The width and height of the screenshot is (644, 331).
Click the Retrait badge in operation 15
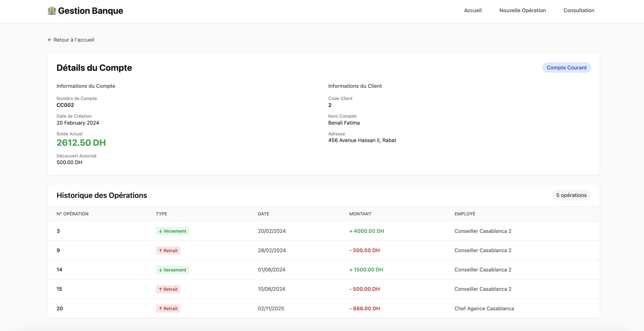tap(168, 289)
